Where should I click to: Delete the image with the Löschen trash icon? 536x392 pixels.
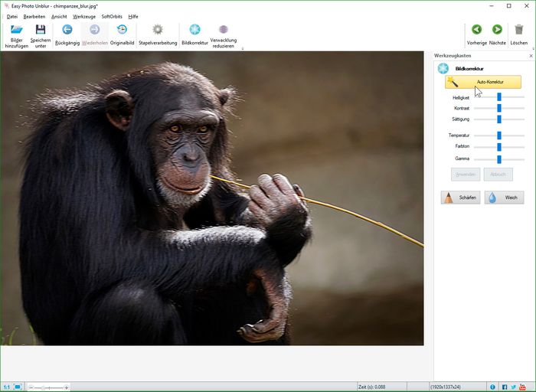[519, 30]
